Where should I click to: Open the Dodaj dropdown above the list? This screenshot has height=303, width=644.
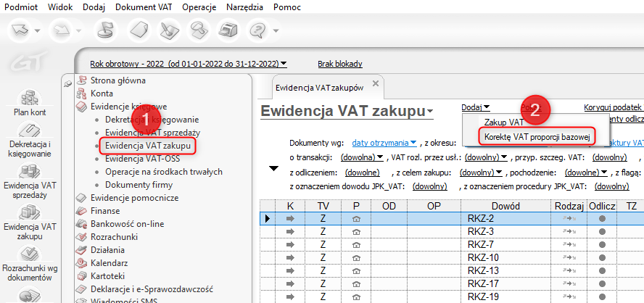(476, 107)
